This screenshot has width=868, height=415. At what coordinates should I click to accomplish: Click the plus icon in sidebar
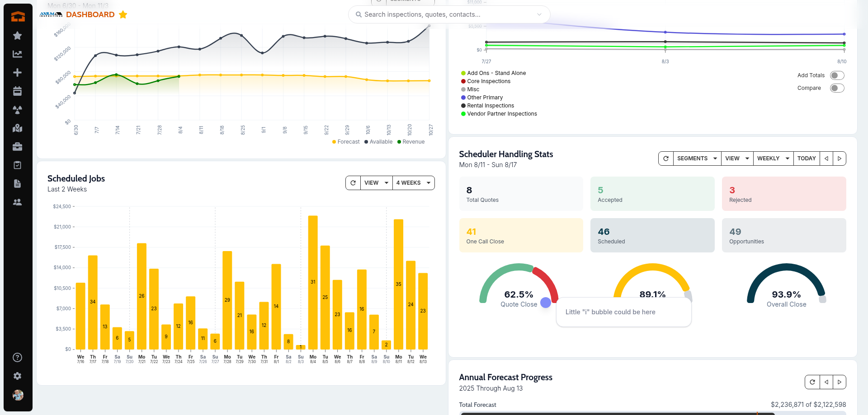click(x=17, y=73)
